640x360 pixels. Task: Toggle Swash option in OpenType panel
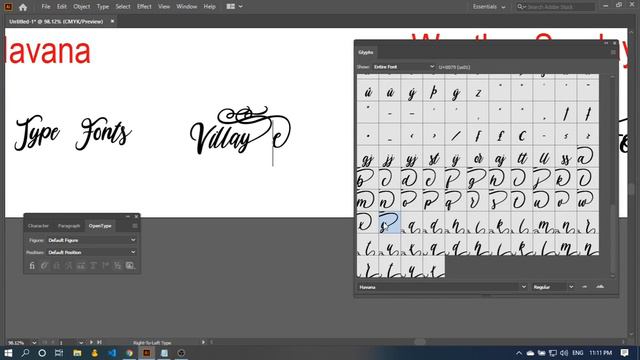click(69, 266)
